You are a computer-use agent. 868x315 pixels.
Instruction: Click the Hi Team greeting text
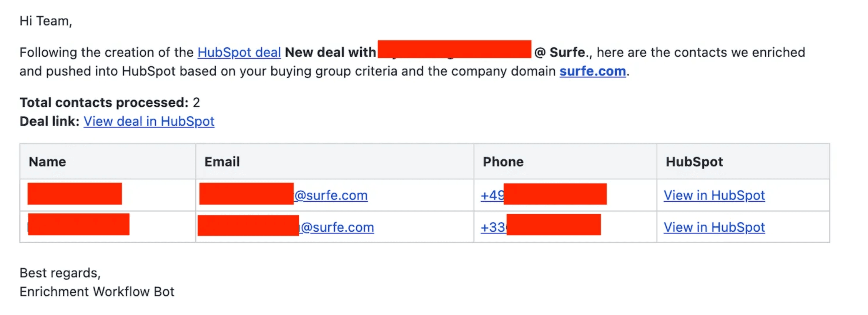[46, 21]
